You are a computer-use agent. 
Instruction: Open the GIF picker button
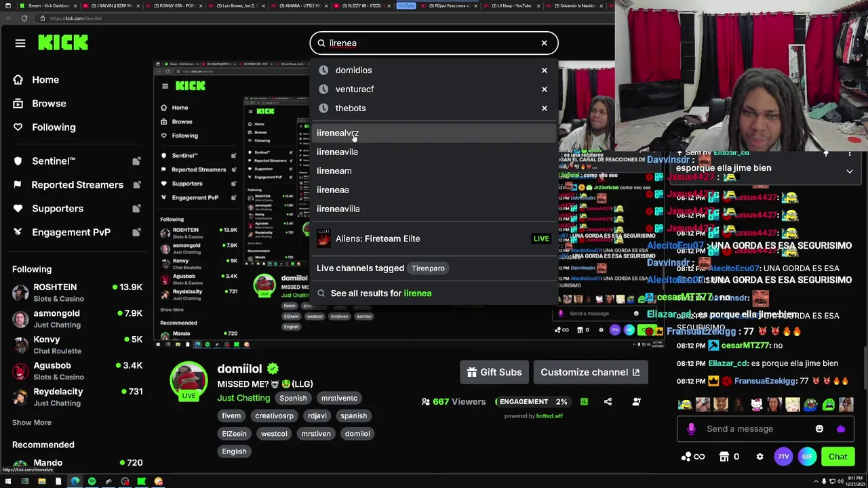click(807, 457)
